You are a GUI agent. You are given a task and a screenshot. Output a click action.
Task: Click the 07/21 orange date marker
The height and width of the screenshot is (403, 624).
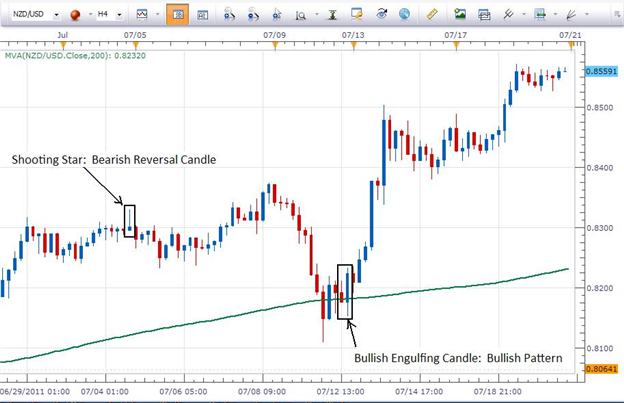pyautogui.click(x=571, y=45)
